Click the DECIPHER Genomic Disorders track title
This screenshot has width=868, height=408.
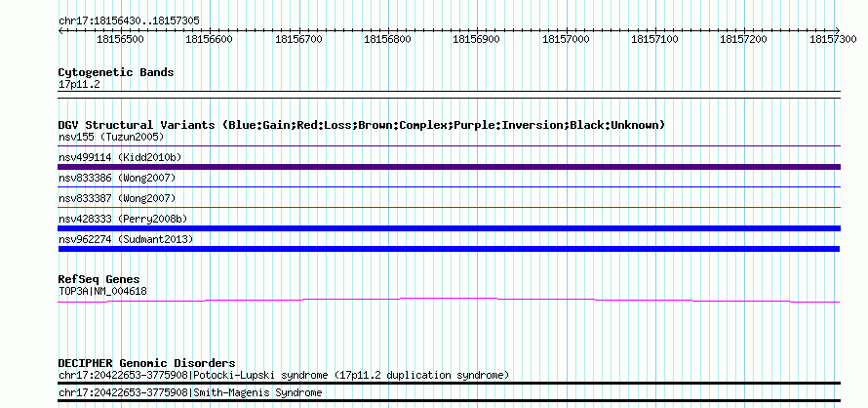click(x=146, y=363)
